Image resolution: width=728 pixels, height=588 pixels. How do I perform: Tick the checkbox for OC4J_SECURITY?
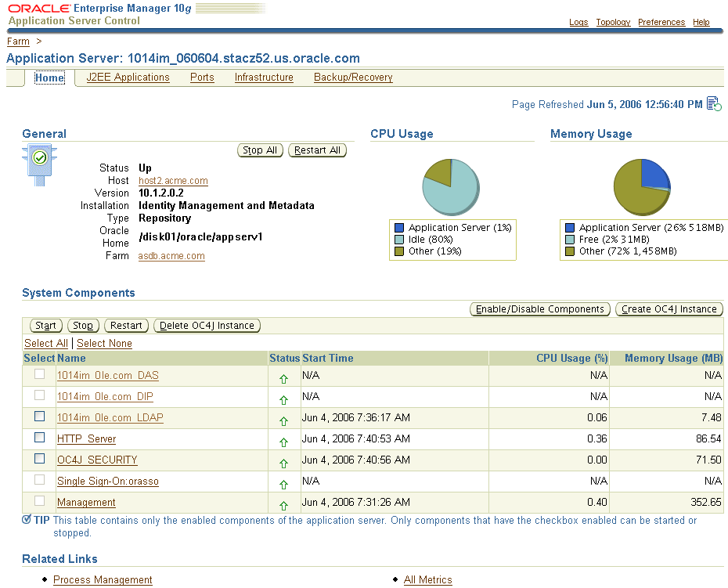point(39,458)
